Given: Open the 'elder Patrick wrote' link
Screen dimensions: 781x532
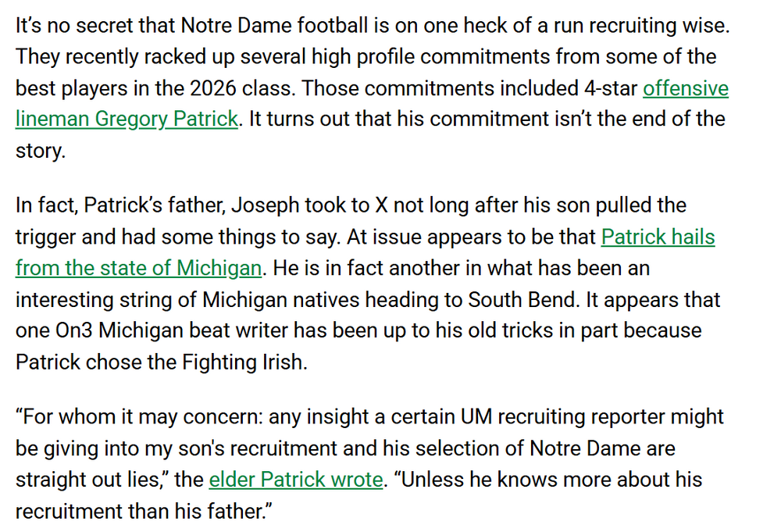Looking at the screenshot, I should coord(296,480).
